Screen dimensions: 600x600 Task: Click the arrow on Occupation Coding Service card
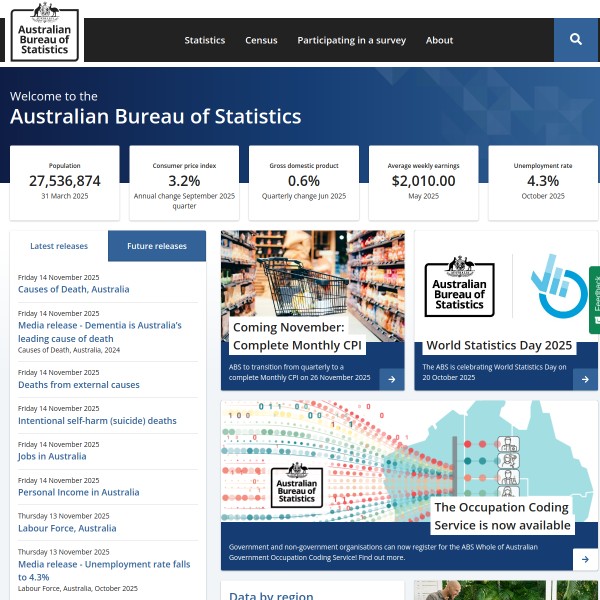tap(585, 558)
